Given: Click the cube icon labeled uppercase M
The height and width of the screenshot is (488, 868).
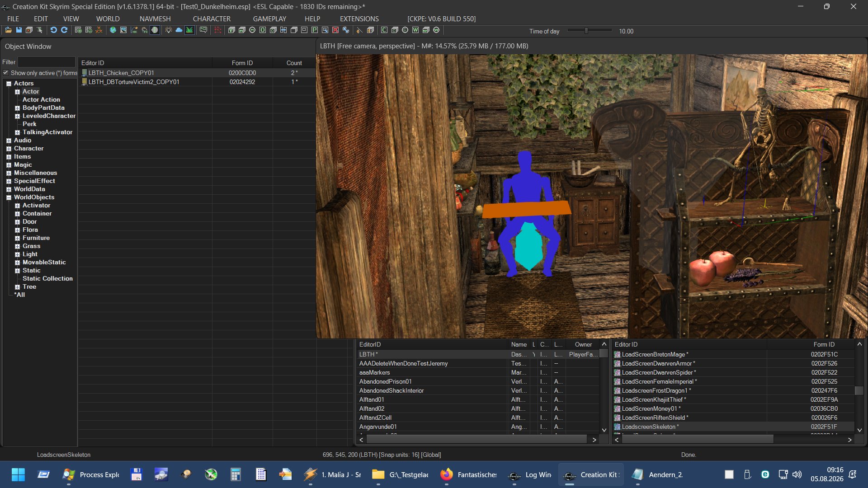Looking at the screenshot, I should click(242, 30).
